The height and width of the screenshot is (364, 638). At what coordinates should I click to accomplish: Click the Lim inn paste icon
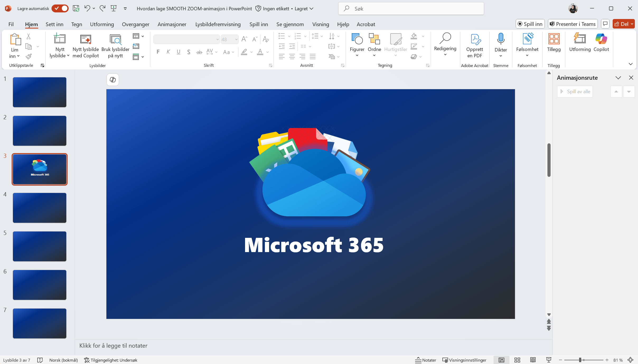(15, 40)
